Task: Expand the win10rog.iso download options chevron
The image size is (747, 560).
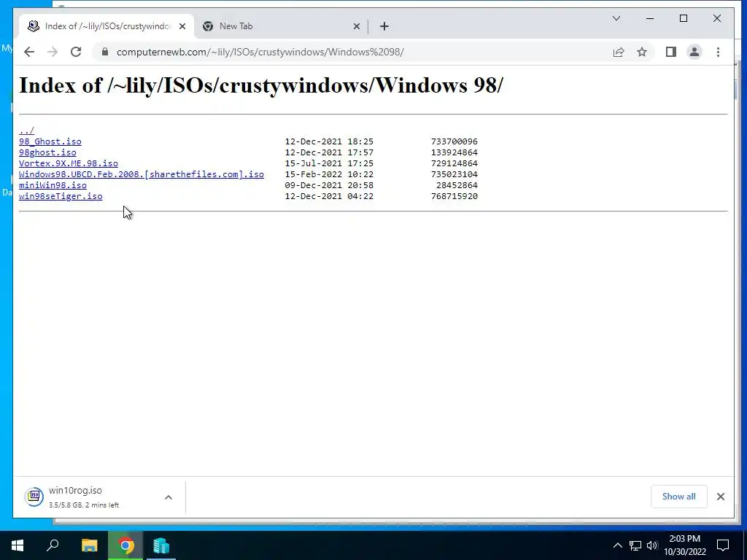Action: coord(169,497)
